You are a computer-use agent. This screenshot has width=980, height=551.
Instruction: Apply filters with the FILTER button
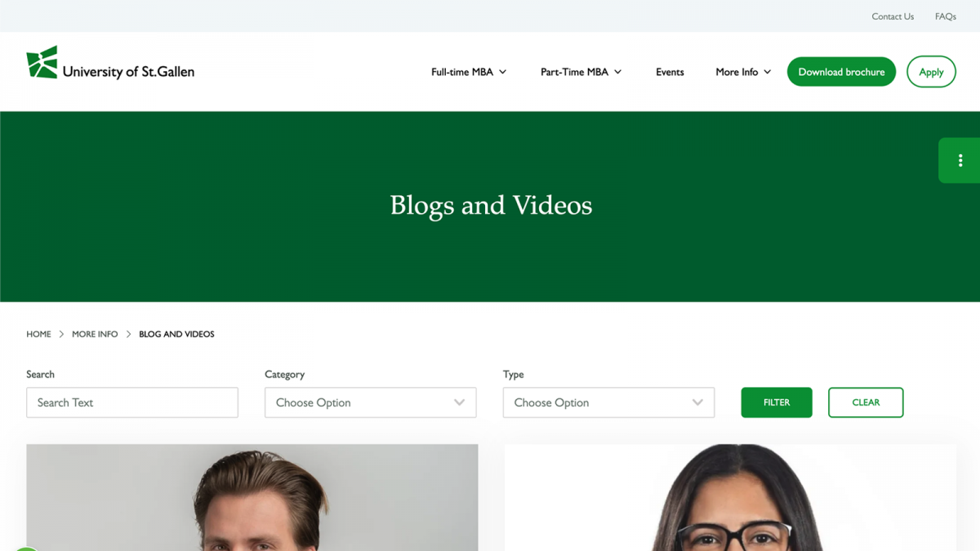(777, 402)
